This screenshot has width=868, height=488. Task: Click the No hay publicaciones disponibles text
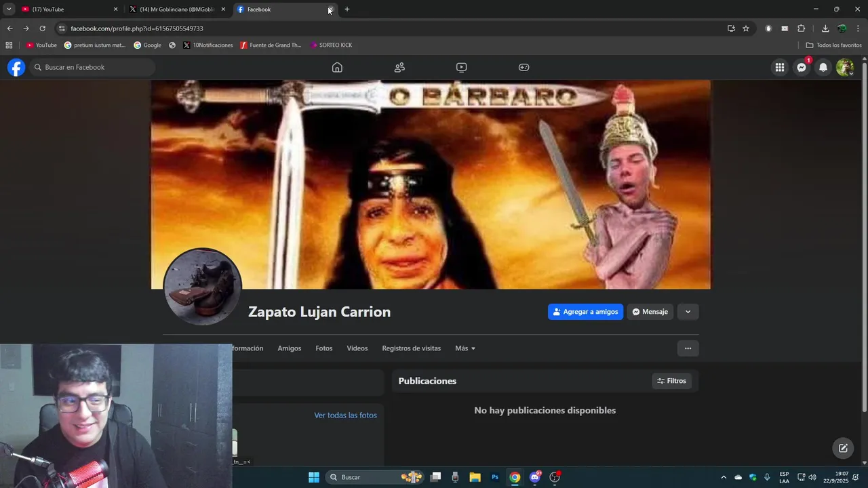point(545,411)
